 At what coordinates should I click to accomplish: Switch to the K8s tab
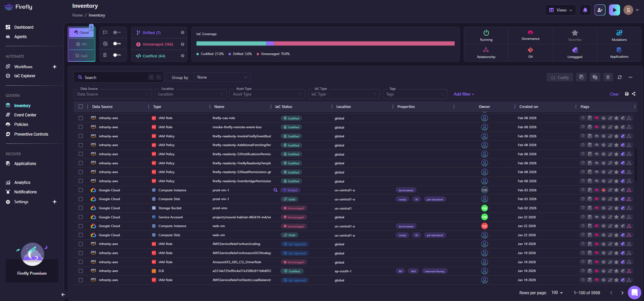pos(82,44)
